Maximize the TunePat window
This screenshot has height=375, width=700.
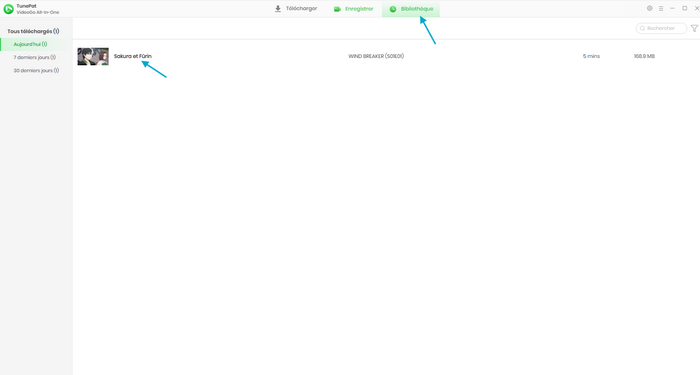pyautogui.click(x=684, y=8)
